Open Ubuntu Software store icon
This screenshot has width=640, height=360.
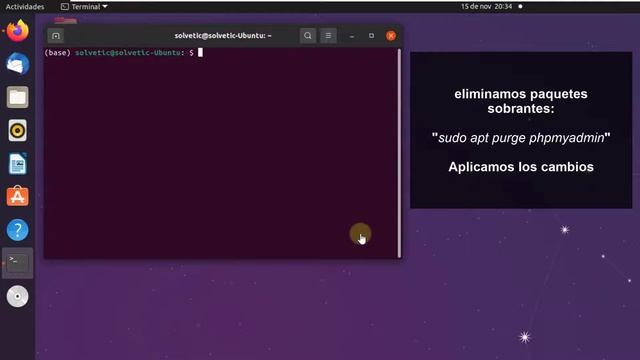(18, 196)
